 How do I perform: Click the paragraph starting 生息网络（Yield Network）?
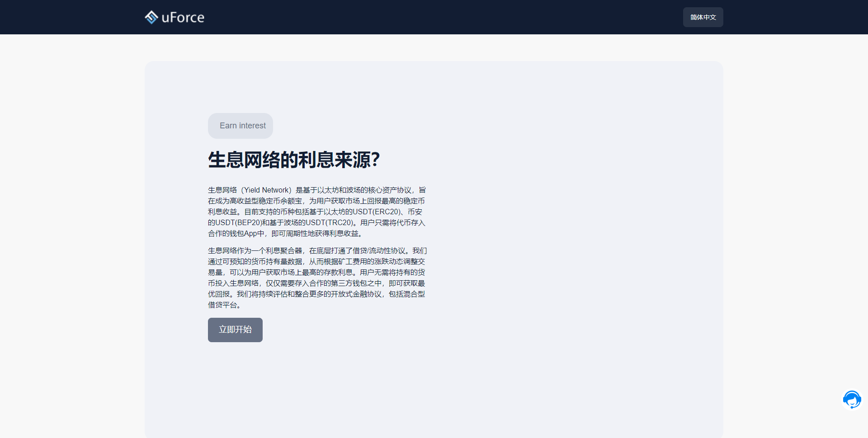(317, 212)
